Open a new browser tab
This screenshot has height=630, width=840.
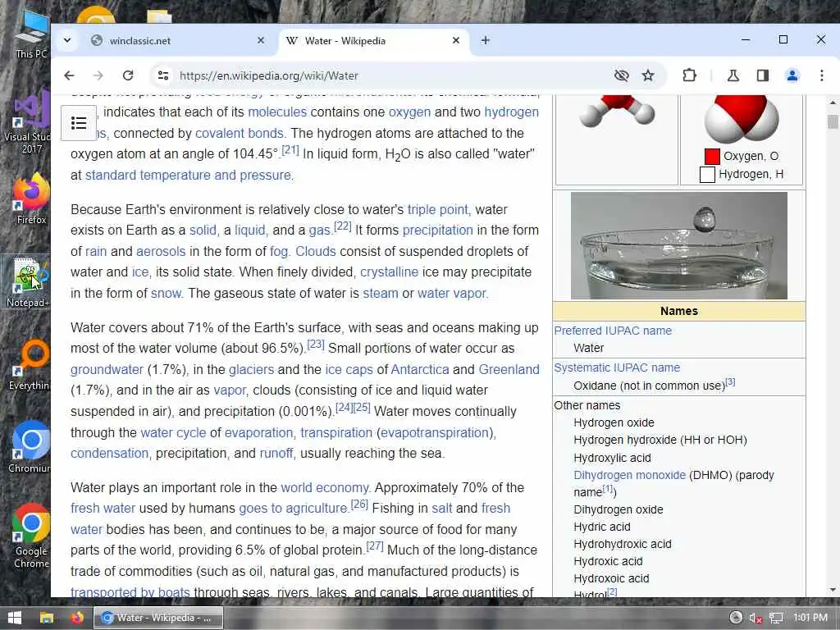(x=486, y=40)
